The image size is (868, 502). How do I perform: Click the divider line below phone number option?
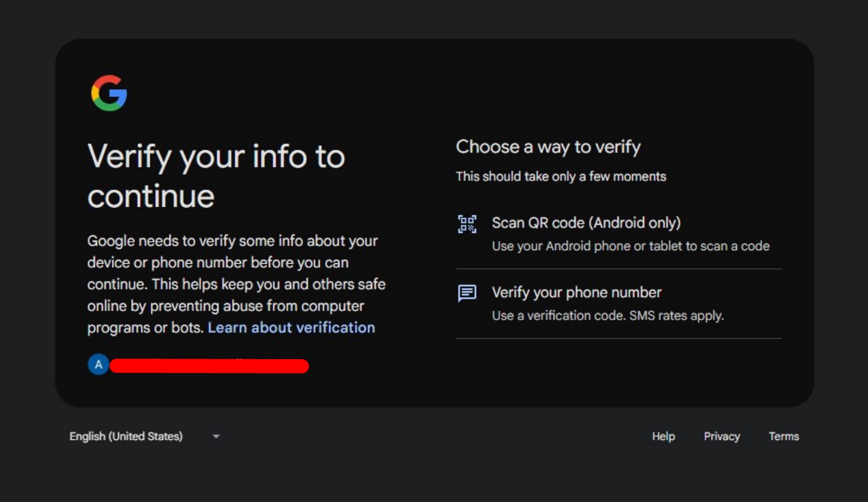[618, 338]
